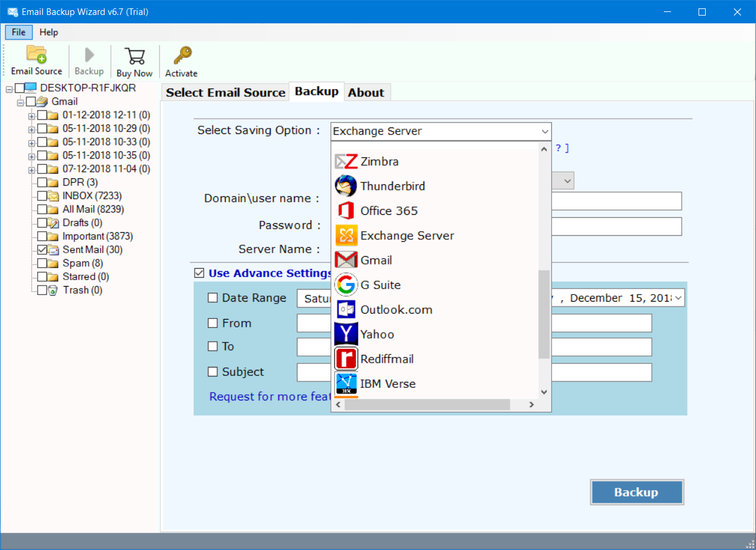Choose the Thunderbird icon in the list
The height and width of the screenshot is (550, 756).
click(346, 186)
